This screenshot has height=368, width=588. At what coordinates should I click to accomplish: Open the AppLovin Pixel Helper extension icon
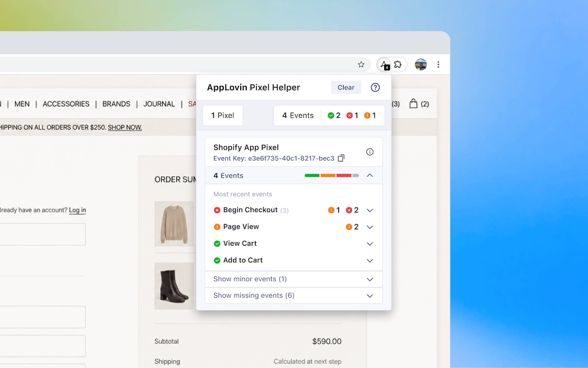[x=385, y=65]
